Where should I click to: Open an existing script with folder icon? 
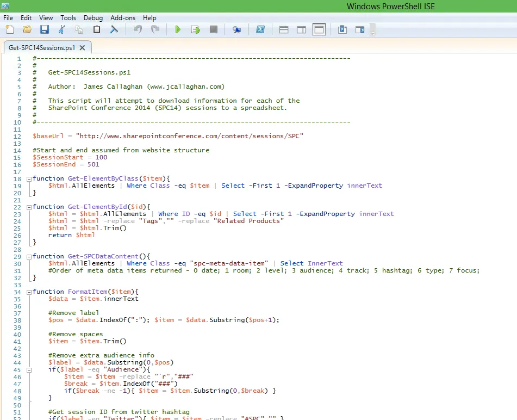point(27,29)
